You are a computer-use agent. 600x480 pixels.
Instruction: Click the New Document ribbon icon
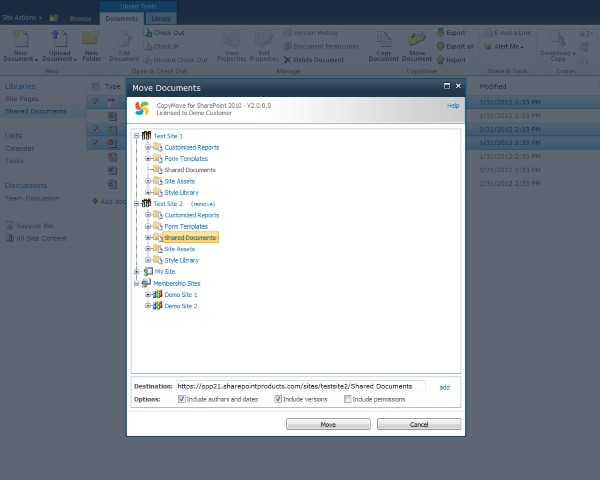(20, 46)
